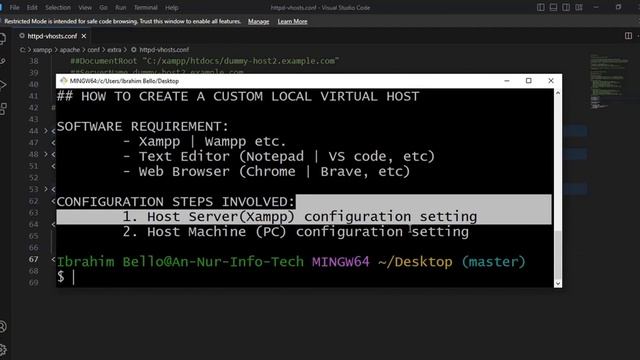Open the Accounts menu icon
This screenshot has width=640, height=360.
3,327
